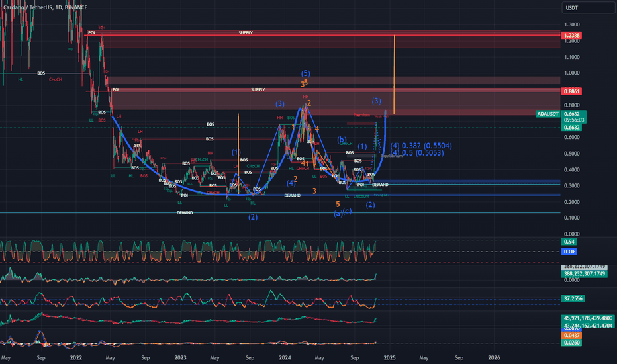Click the green ADAUSDT symbol label

(547, 114)
